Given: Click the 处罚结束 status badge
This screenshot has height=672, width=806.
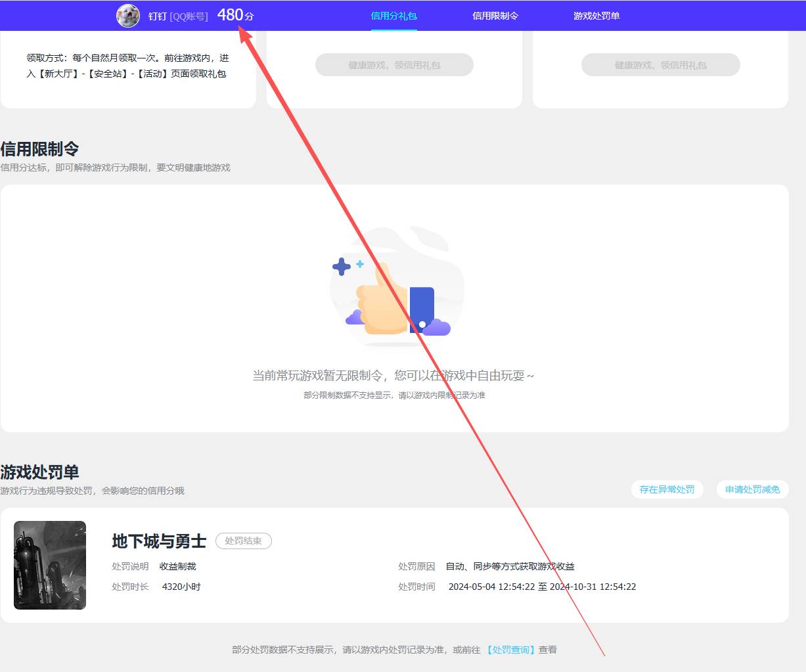Looking at the screenshot, I should click(243, 541).
